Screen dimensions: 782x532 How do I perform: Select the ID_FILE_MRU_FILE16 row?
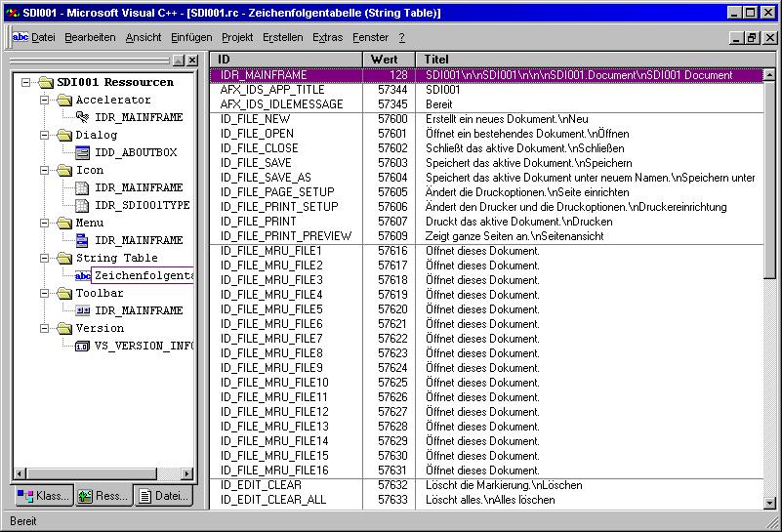[487, 471]
